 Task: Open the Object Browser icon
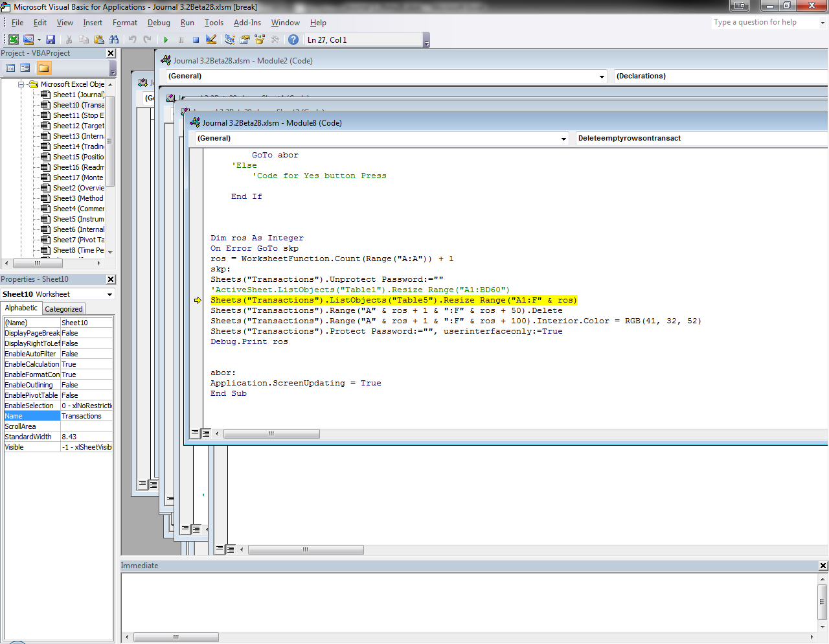point(260,40)
